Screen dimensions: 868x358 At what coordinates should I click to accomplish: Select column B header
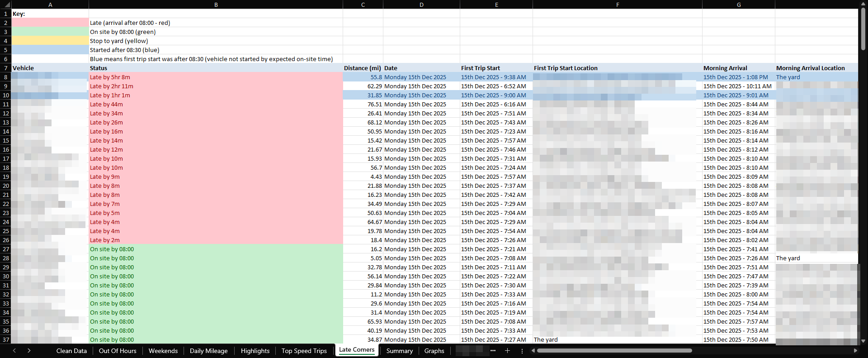216,5
